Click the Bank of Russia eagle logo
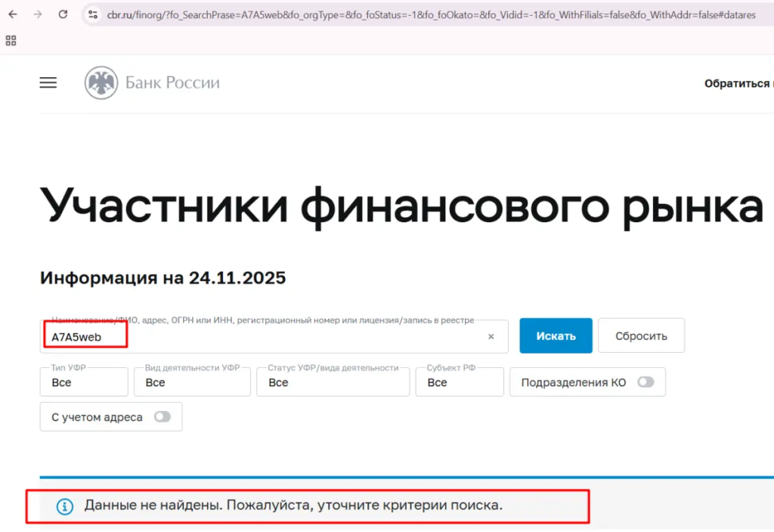The image size is (774, 532). pos(101,83)
